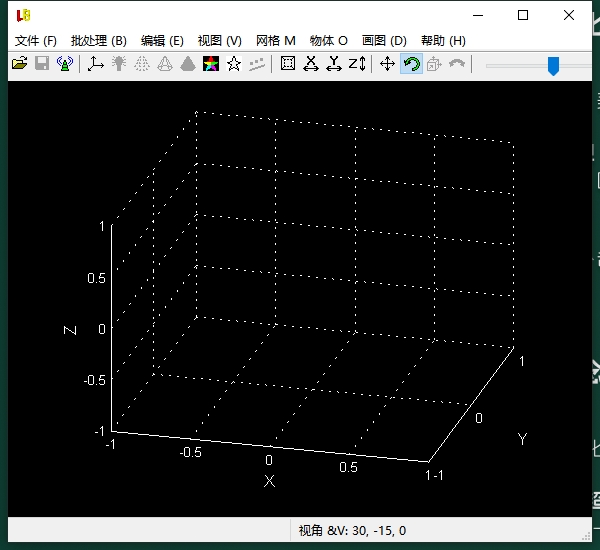Close the application window
This screenshot has height=550, width=600.
click(569, 15)
